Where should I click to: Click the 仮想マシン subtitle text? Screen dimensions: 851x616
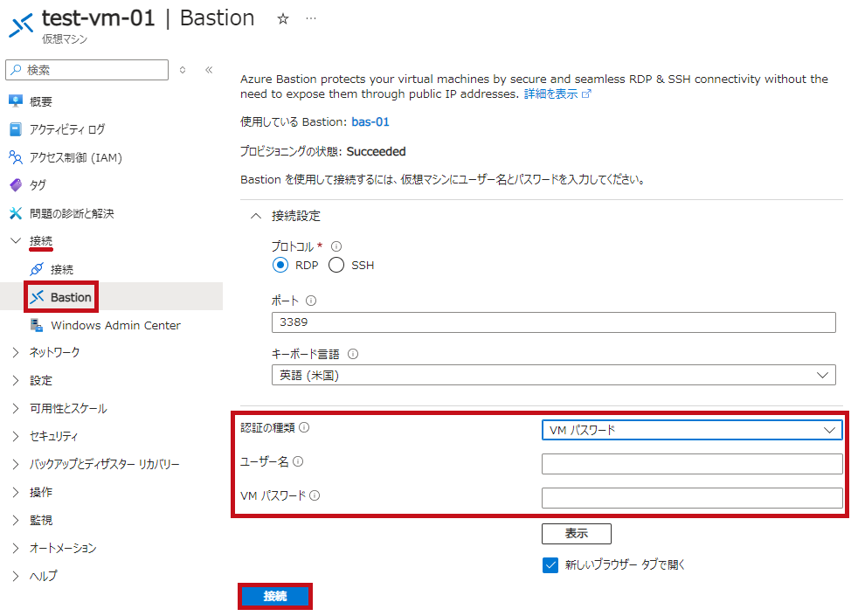click(x=65, y=39)
